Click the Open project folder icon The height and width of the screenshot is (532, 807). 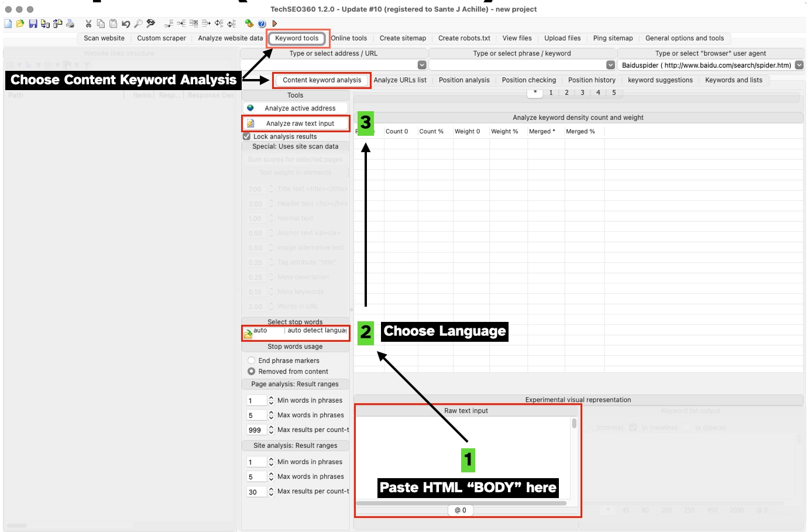(x=20, y=23)
